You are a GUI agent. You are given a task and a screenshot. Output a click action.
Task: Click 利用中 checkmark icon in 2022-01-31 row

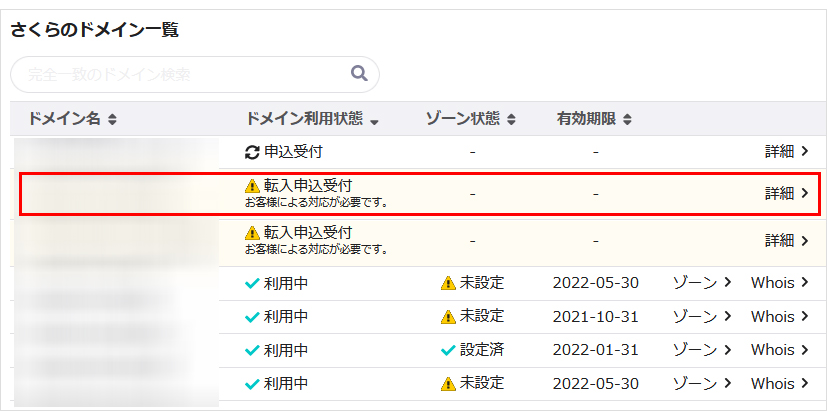[x=252, y=350]
